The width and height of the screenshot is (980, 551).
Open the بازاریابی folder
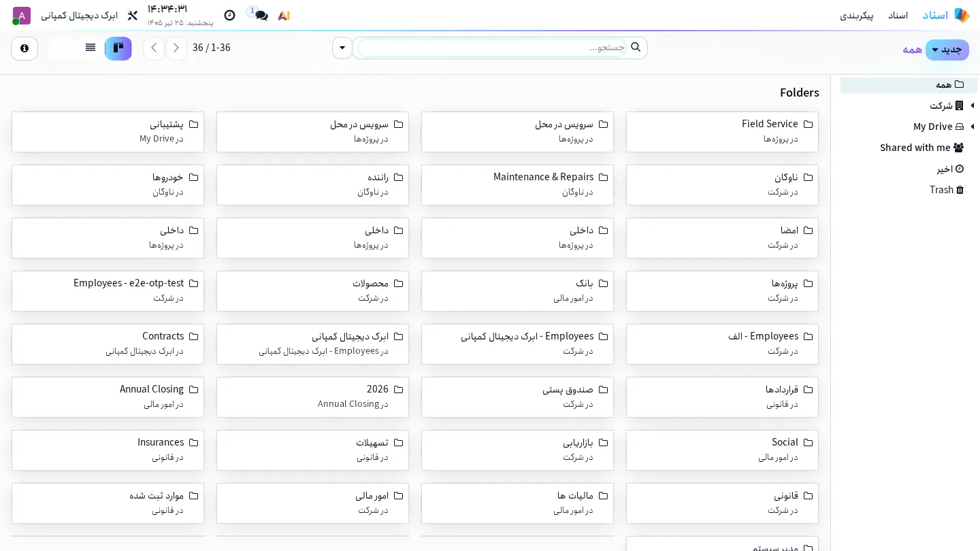click(517, 450)
